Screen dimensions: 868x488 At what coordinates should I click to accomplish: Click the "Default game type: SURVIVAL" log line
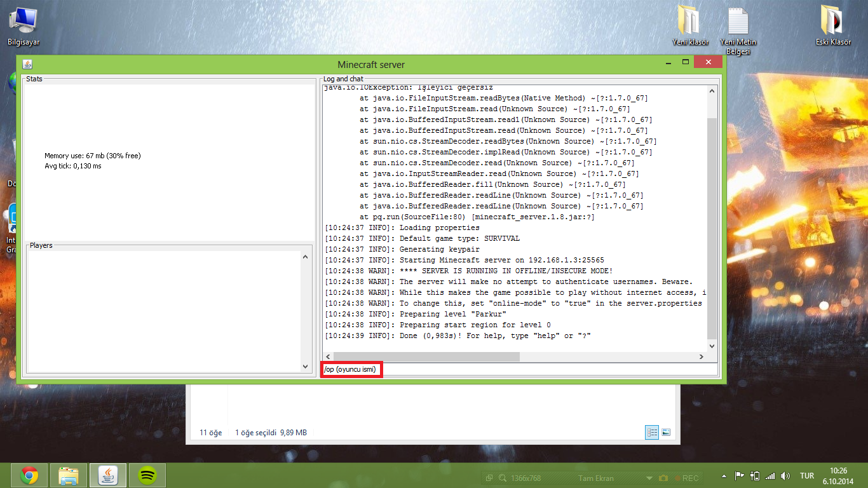pyautogui.click(x=422, y=239)
